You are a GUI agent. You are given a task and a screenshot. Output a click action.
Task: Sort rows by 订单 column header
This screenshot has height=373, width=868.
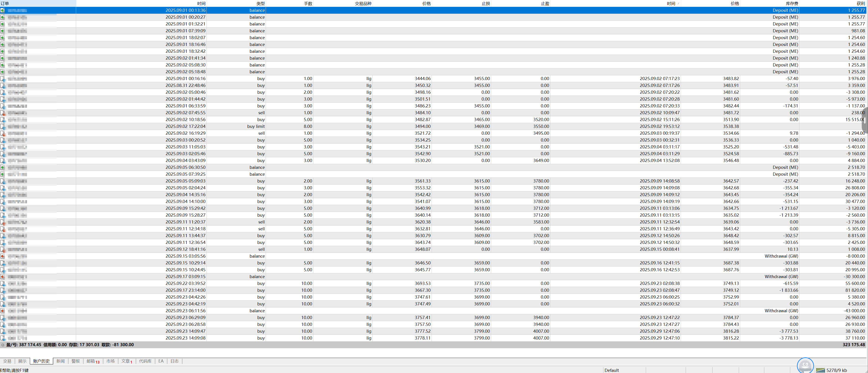[x=5, y=3]
